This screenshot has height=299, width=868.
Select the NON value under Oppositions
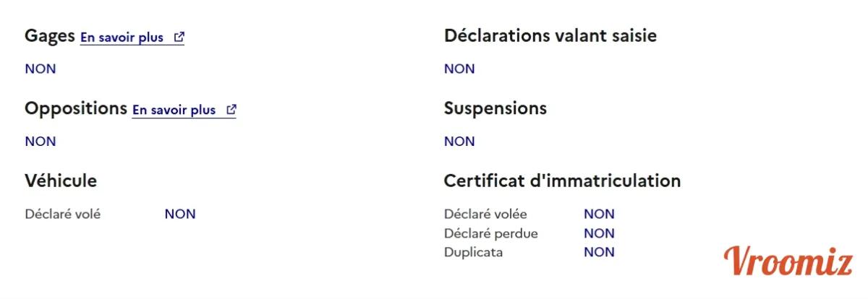[41, 142]
